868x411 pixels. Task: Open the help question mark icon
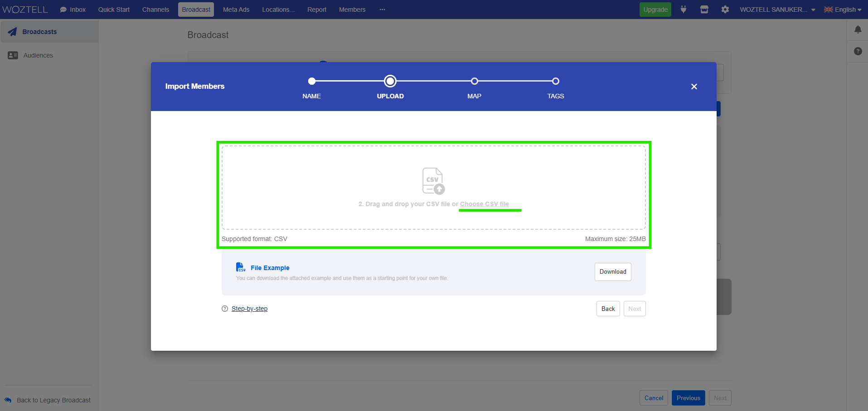tap(858, 51)
